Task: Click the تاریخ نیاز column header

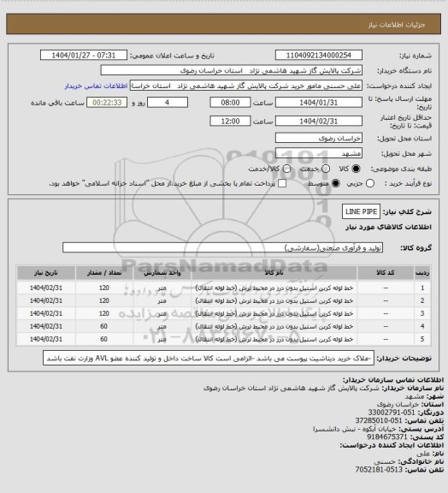Action: [x=46, y=273]
